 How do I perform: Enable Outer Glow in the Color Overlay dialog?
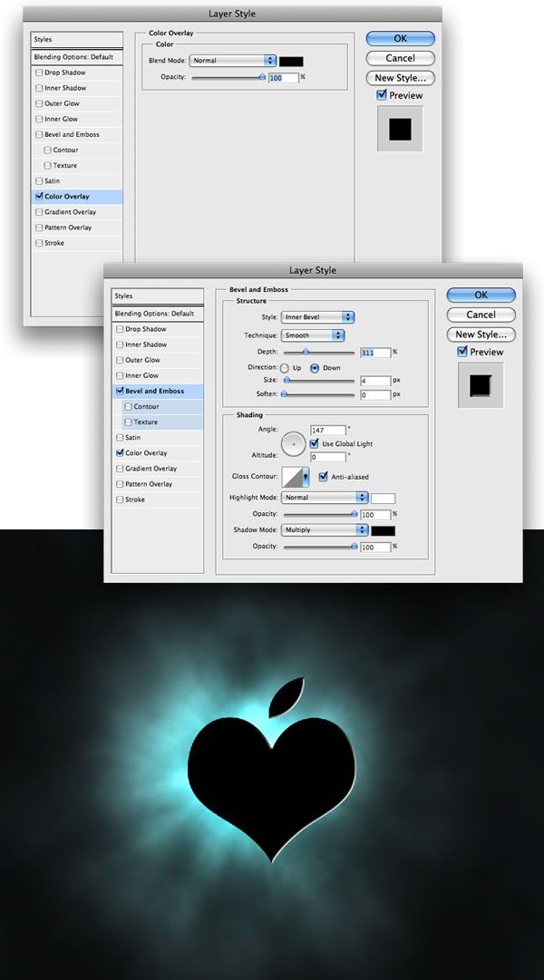pos(39,103)
